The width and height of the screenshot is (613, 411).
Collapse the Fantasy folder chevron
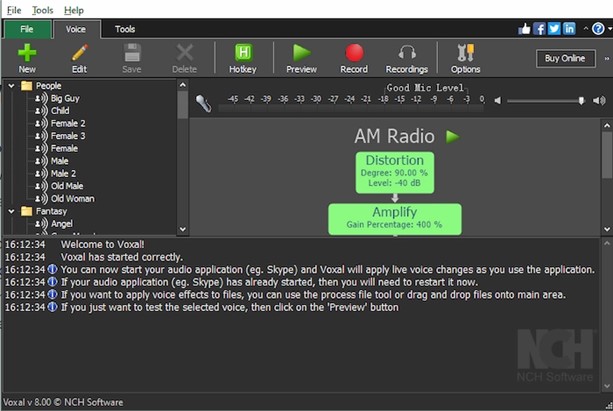point(11,211)
